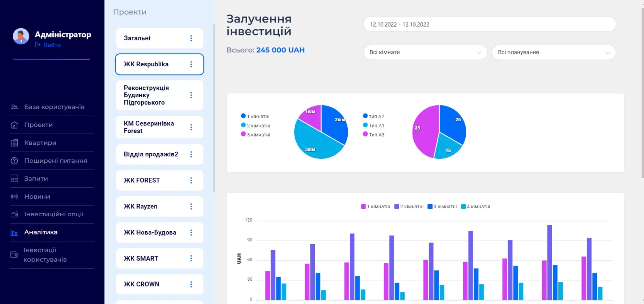Viewport: 644px width, 304px height.
Task: Open the three-dot menu for ЖК Нова-Будова
Action: (x=191, y=233)
